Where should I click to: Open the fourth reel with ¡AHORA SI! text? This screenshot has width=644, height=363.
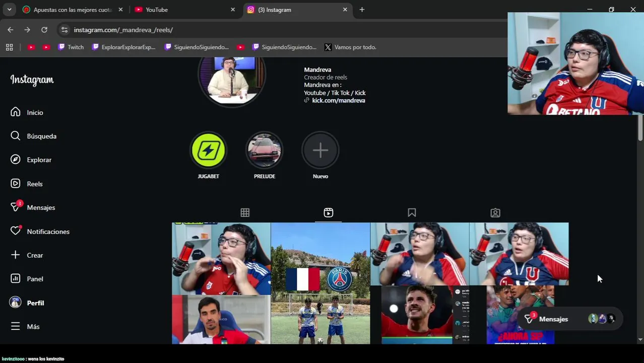(x=519, y=283)
